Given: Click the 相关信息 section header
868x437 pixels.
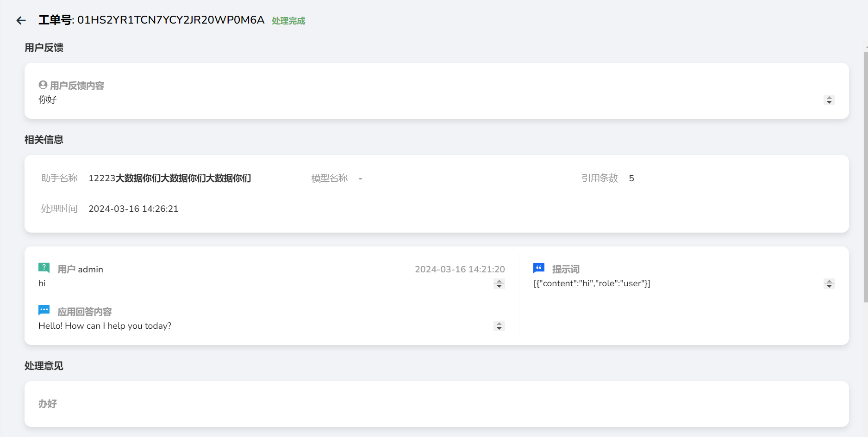Looking at the screenshot, I should click(x=43, y=140).
